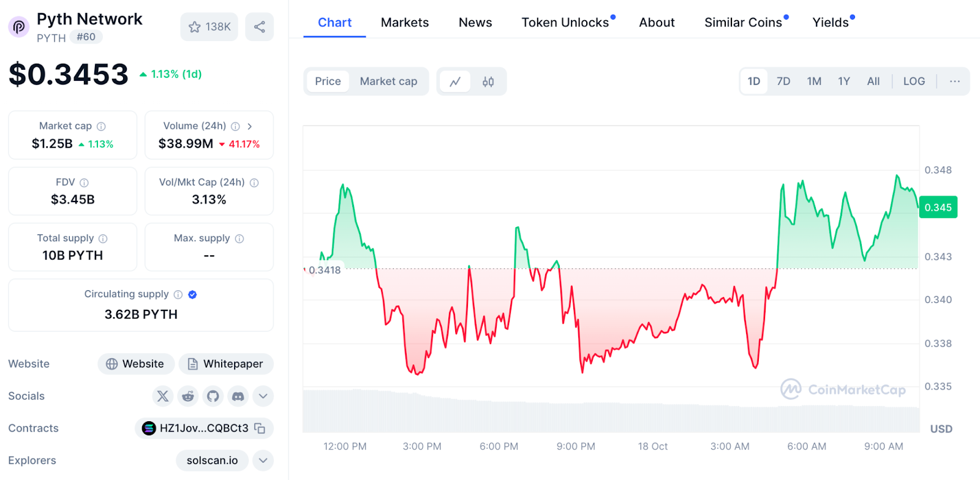Click the USD currency label on chart
Image resolution: width=980 pixels, height=480 pixels.
click(x=941, y=429)
